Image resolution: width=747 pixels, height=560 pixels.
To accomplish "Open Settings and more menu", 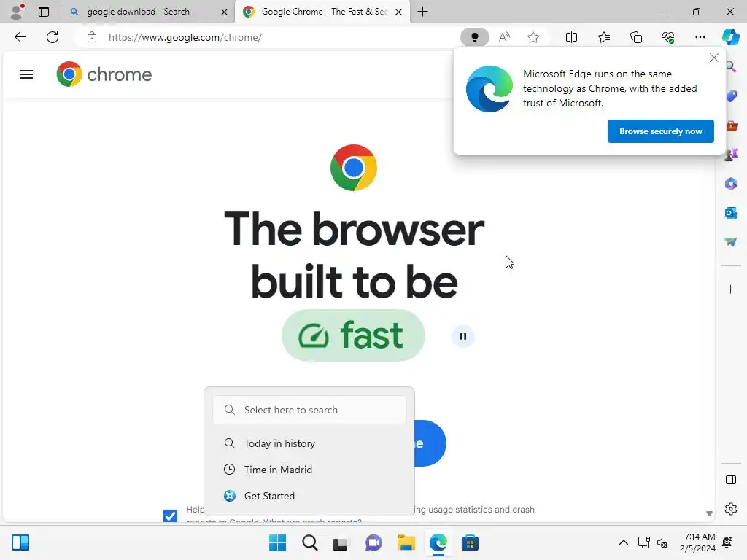I will pos(700,37).
